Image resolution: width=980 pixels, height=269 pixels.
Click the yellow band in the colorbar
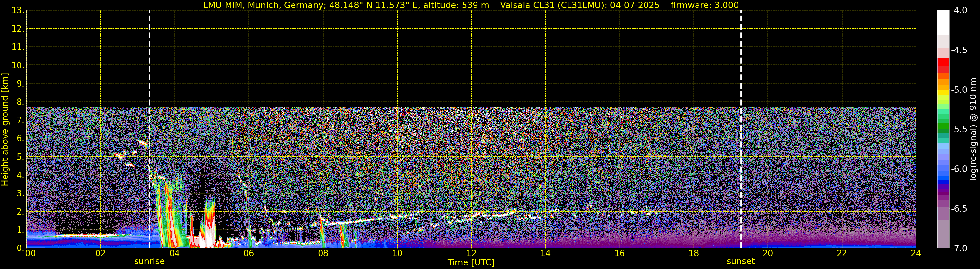pyautogui.click(x=943, y=92)
